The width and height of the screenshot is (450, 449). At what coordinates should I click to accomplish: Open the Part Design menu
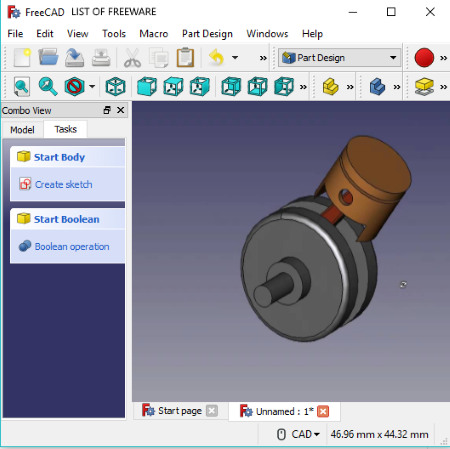pos(207,34)
